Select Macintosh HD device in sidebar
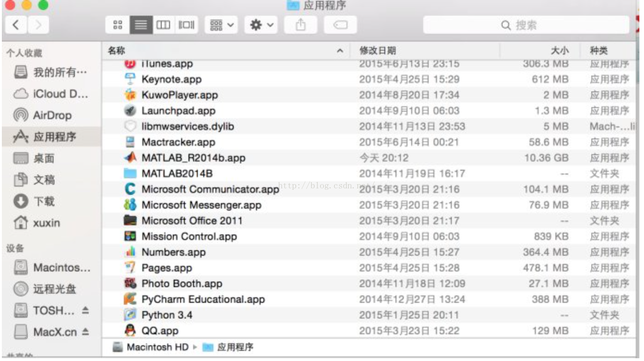644x361 pixels. click(x=52, y=267)
